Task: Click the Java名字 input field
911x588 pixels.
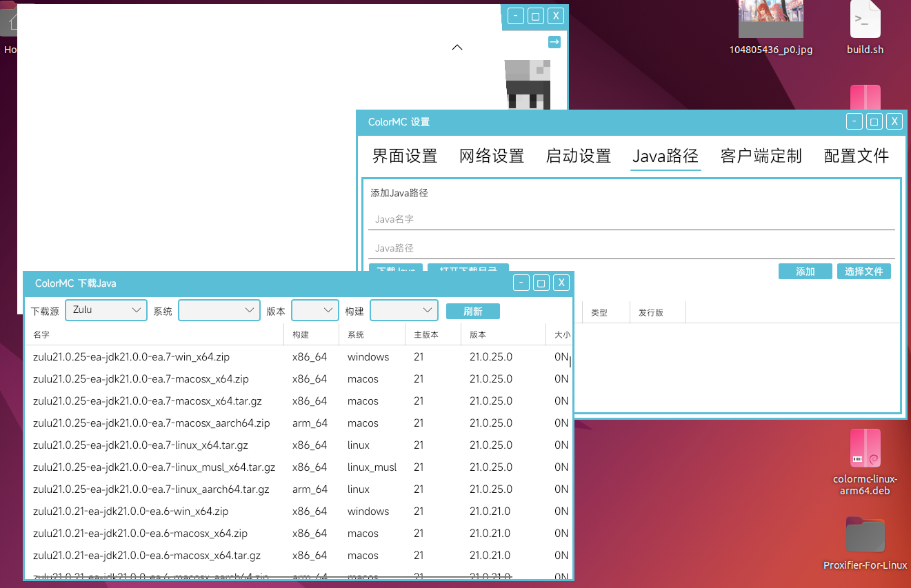Action: 631,219
